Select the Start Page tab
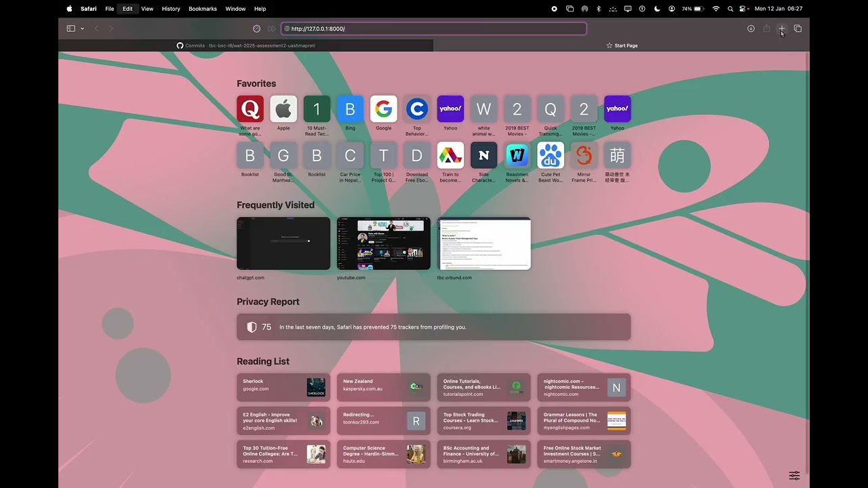The image size is (868, 488). tap(621, 45)
